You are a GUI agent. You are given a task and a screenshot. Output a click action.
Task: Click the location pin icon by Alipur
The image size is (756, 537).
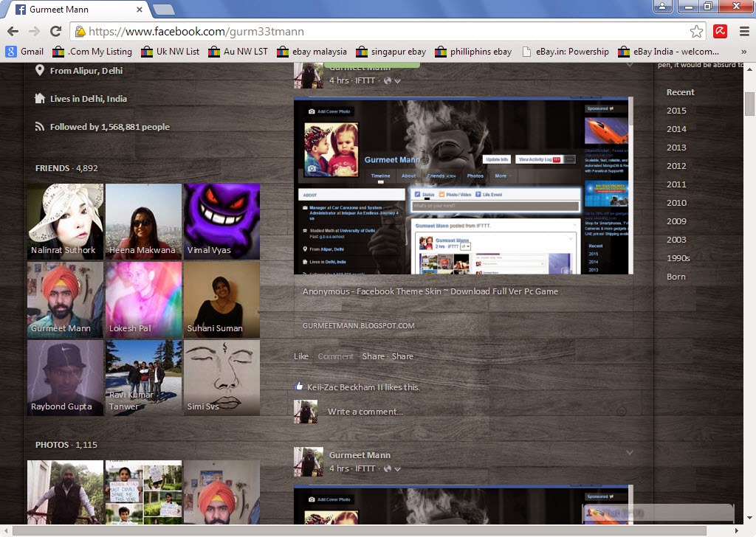pos(40,70)
